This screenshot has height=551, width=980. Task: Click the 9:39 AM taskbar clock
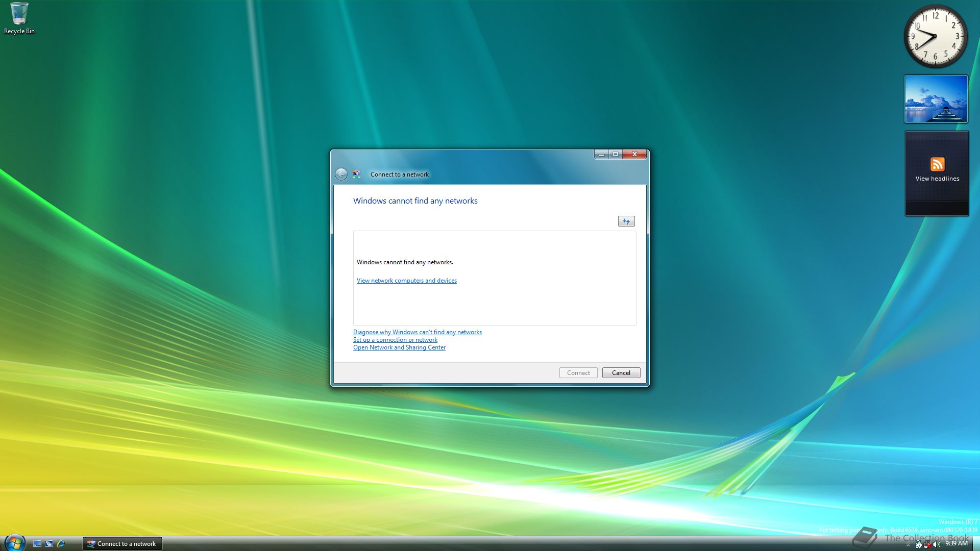(957, 543)
